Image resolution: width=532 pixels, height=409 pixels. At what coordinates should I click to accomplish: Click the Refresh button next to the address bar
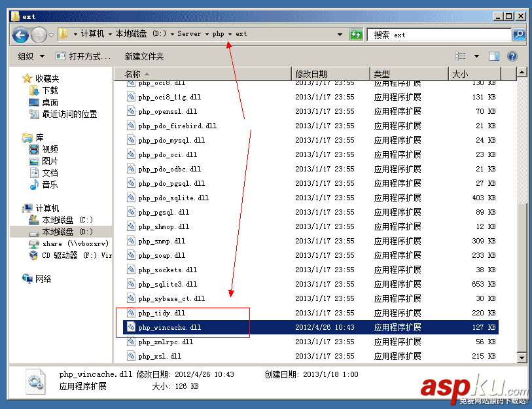click(357, 35)
